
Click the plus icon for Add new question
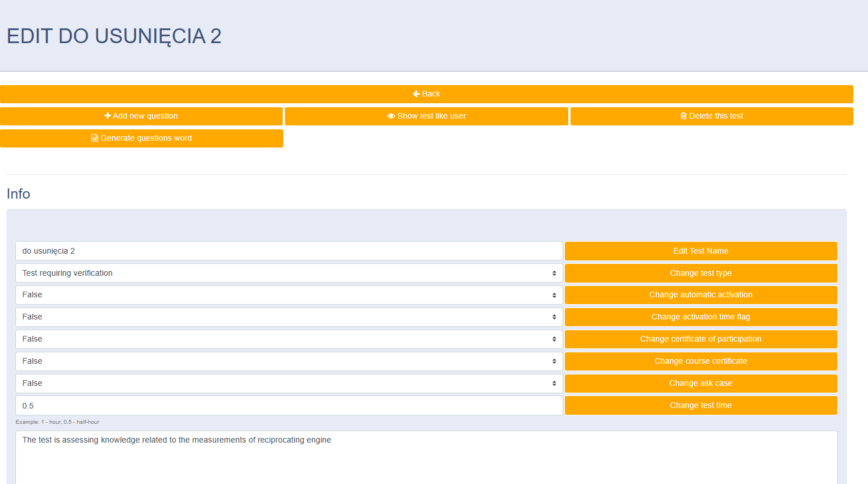point(107,116)
